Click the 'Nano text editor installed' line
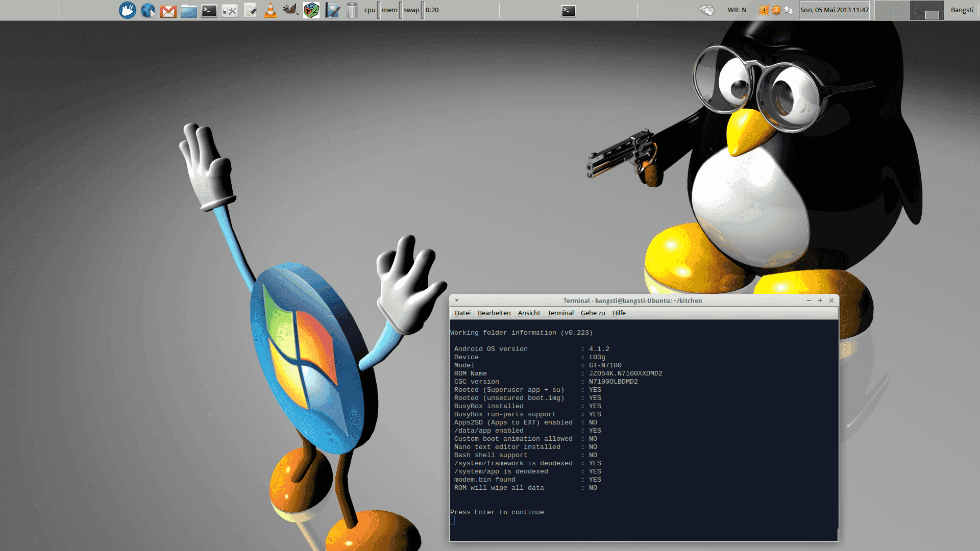 [x=526, y=447]
